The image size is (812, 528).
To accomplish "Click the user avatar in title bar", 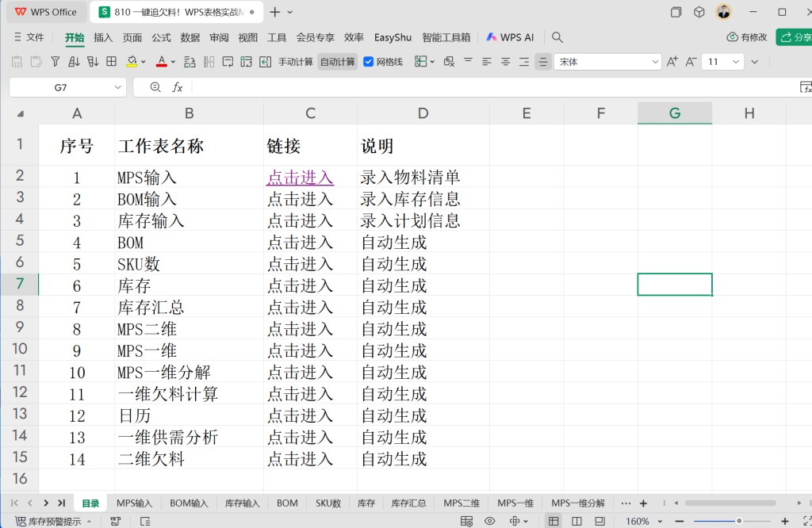I will pyautogui.click(x=723, y=12).
